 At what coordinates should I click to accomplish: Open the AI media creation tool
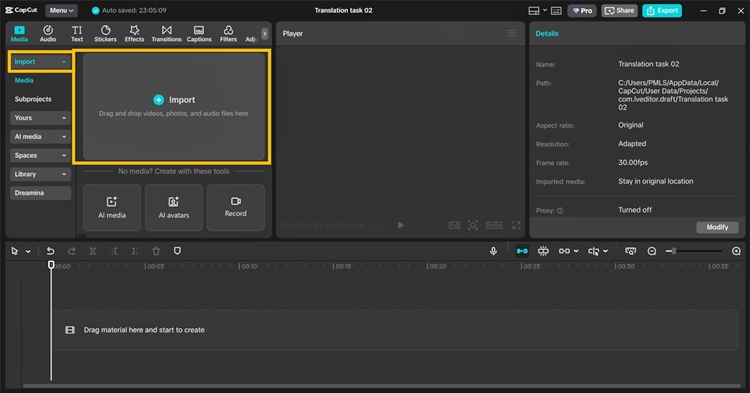click(112, 207)
